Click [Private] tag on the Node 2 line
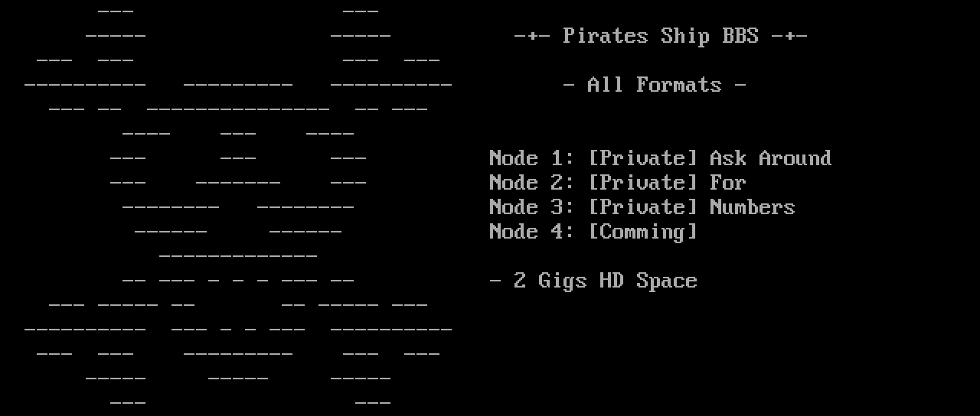This screenshot has width=980, height=416. click(642, 183)
